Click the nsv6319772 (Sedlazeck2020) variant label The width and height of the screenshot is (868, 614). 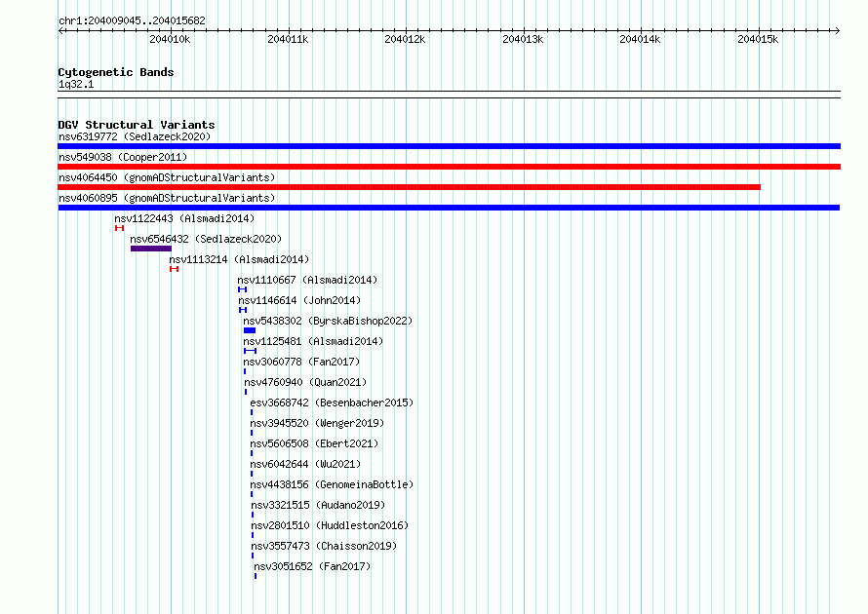point(135,136)
